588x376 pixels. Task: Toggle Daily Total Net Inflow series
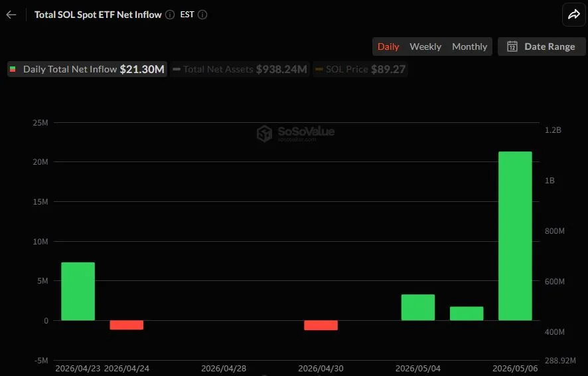[x=87, y=69]
